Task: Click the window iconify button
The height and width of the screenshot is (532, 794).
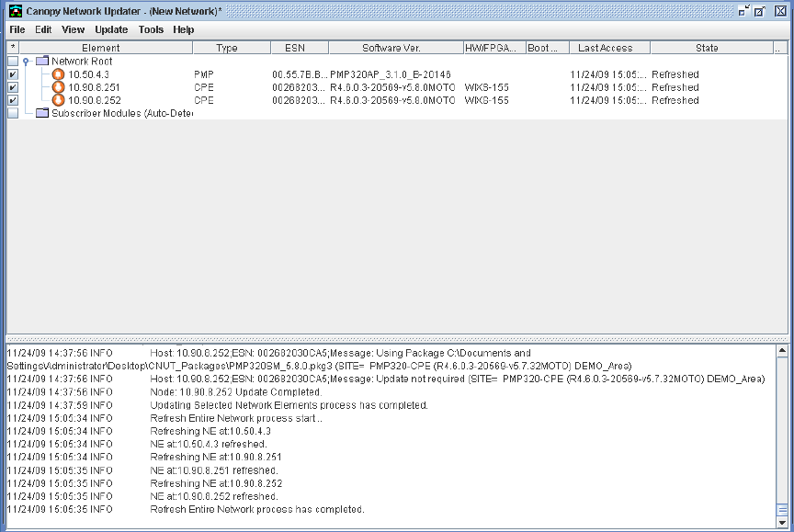Action: coord(743,11)
